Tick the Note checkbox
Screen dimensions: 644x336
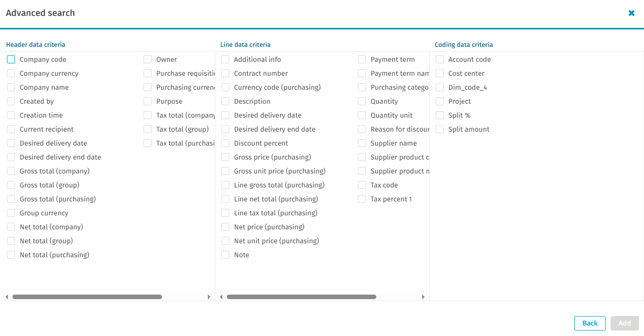225,255
